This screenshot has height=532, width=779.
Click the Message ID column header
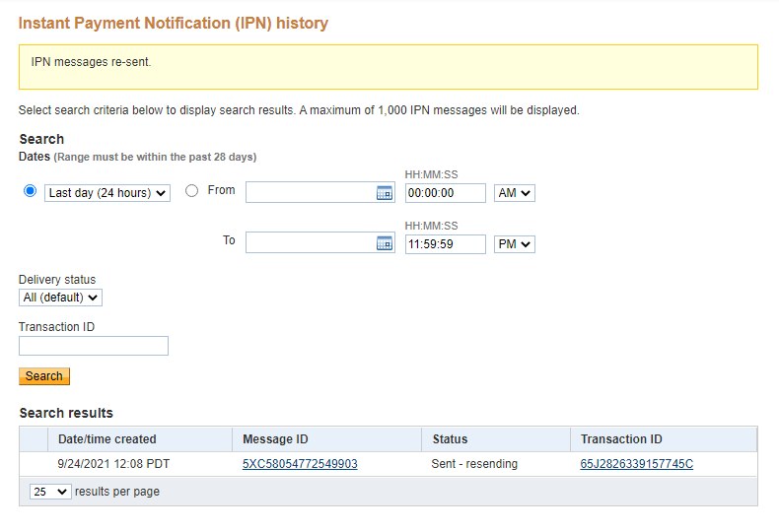(268, 439)
